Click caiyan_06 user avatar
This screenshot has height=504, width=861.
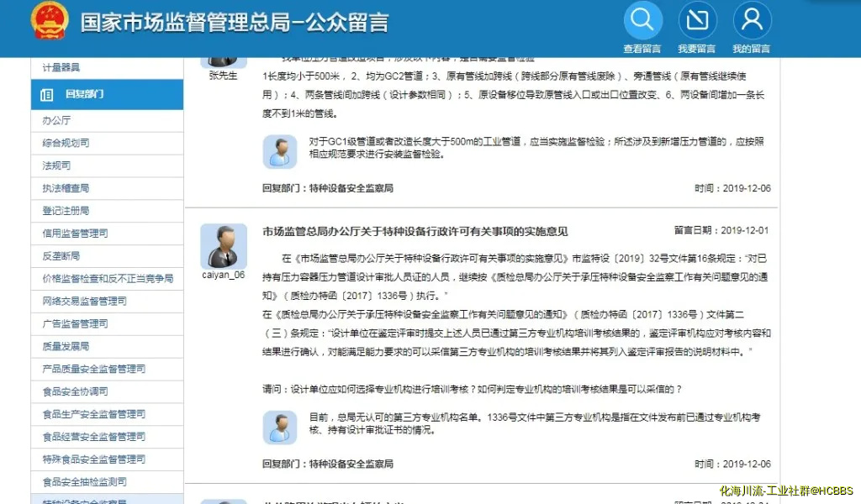(224, 245)
